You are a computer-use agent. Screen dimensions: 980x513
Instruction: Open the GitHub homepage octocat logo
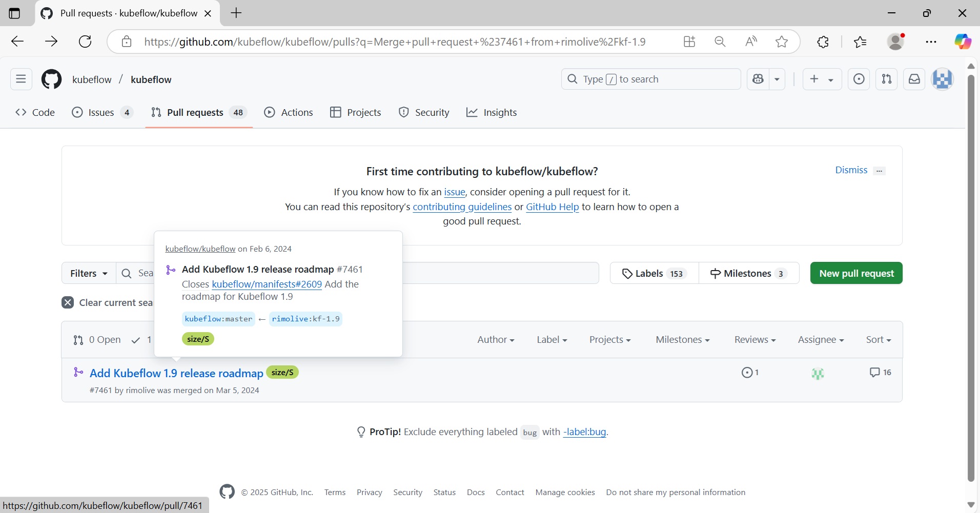[51, 79]
